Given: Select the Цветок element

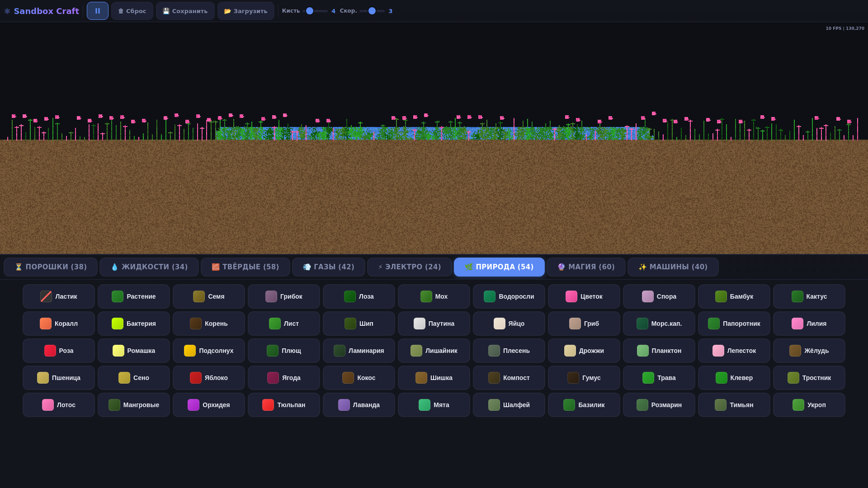Looking at the screenshot, I should point(584,296).
